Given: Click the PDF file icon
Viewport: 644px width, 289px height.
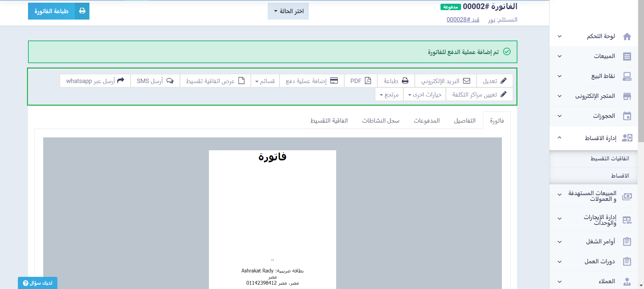Looking at the screenshot, I should tap(368, 81).
